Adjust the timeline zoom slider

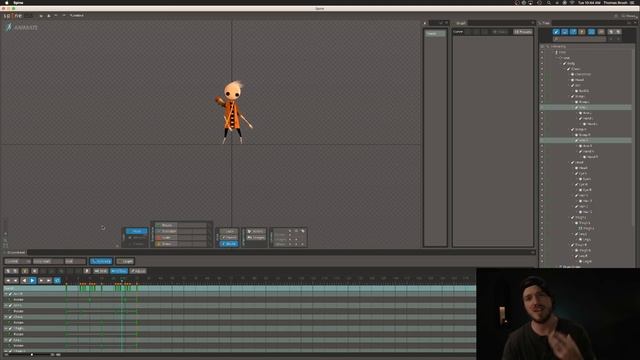pos(32,355)
